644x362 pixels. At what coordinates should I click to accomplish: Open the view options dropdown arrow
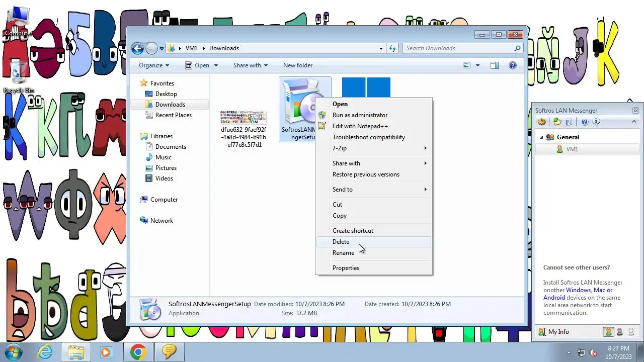(477, 65)
